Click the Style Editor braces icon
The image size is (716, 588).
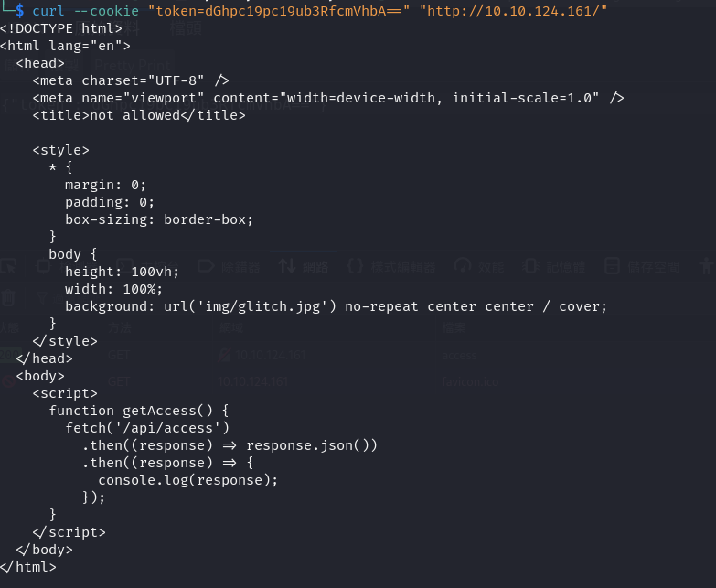[356, 267]
